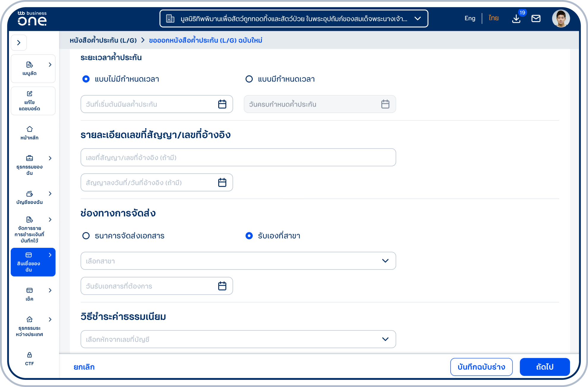
Task: Click เลขที่สัญญา/เลขที่อ้างอิง input field
Action: 238,157
